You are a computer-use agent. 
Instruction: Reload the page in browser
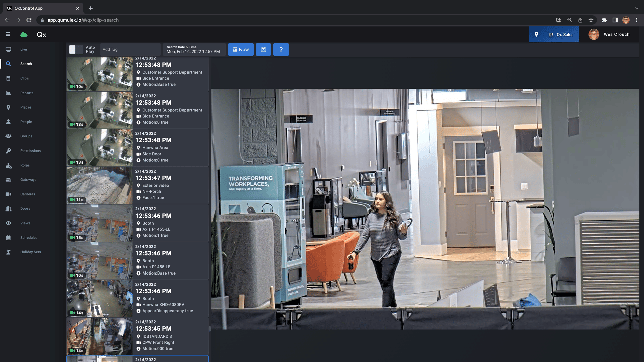(x=29, y=20)
